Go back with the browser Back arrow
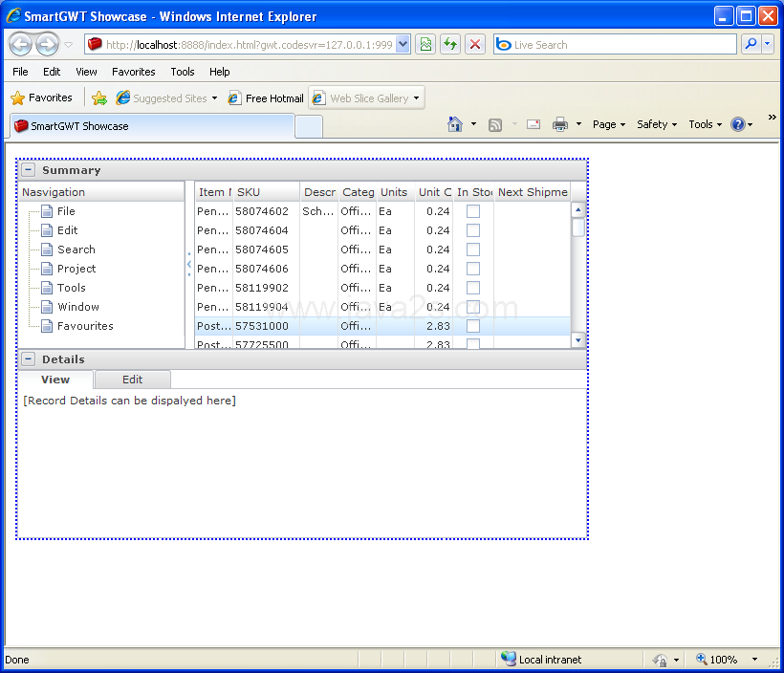Screen dimensions: 784x673 click(20, 45)
